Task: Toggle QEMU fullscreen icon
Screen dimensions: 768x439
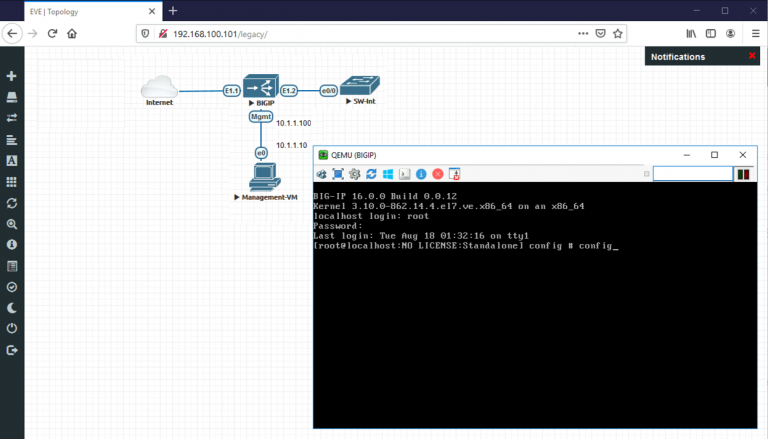Action: point(338,174)
